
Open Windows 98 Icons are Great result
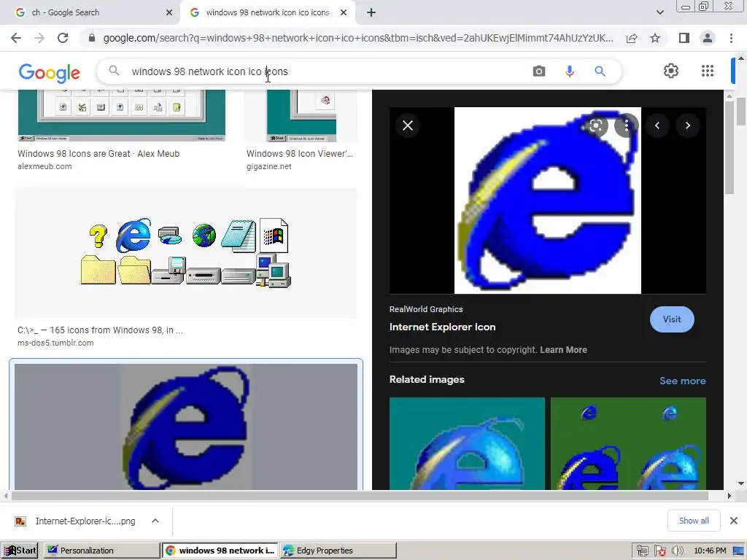(98, 154)
